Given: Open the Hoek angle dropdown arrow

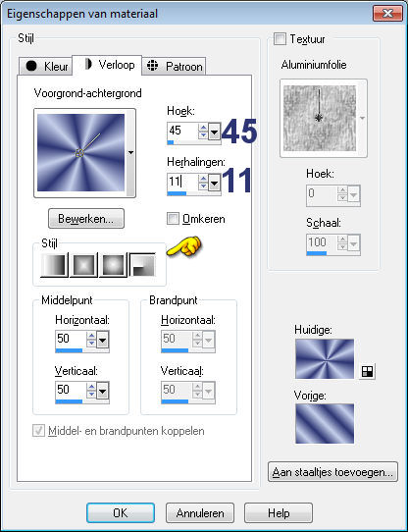Looking at the screenshot, I should pyautogui.click(x=215, y=131).
